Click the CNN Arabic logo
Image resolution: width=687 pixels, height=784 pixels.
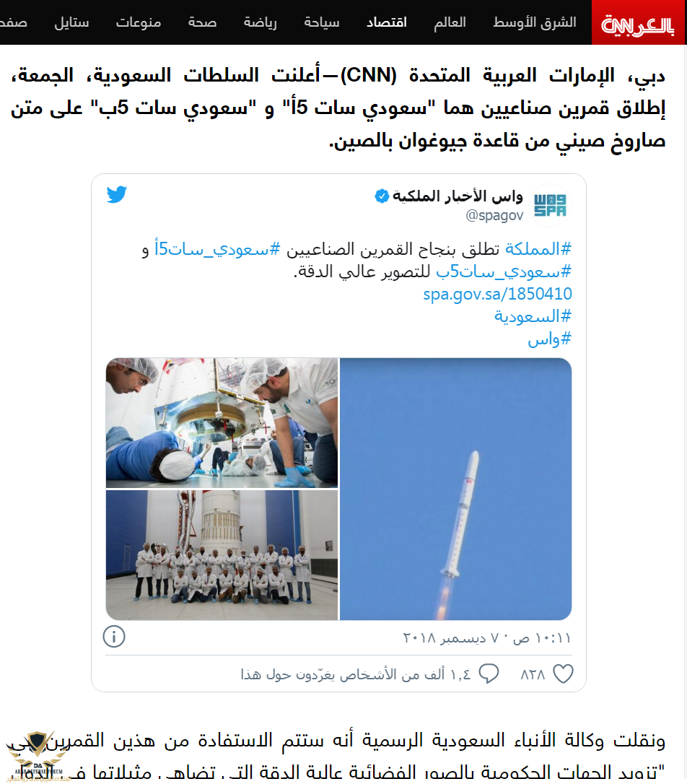tap(638, 22)
